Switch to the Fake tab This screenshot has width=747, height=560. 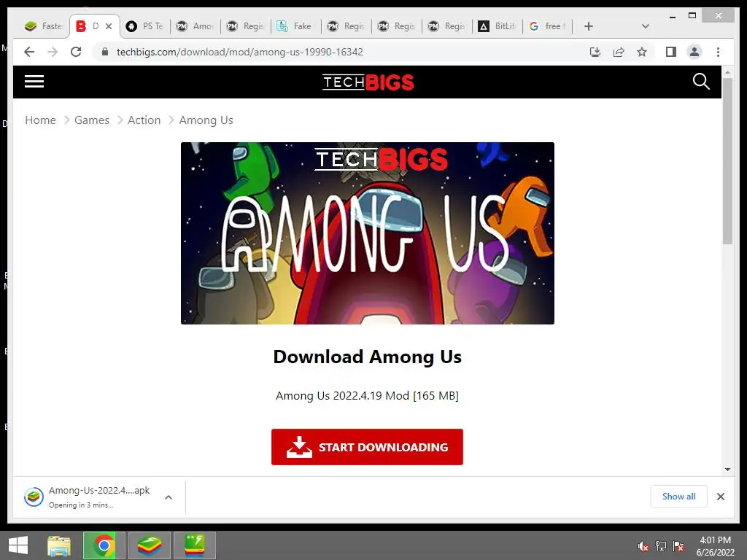[x=296, y=26]
